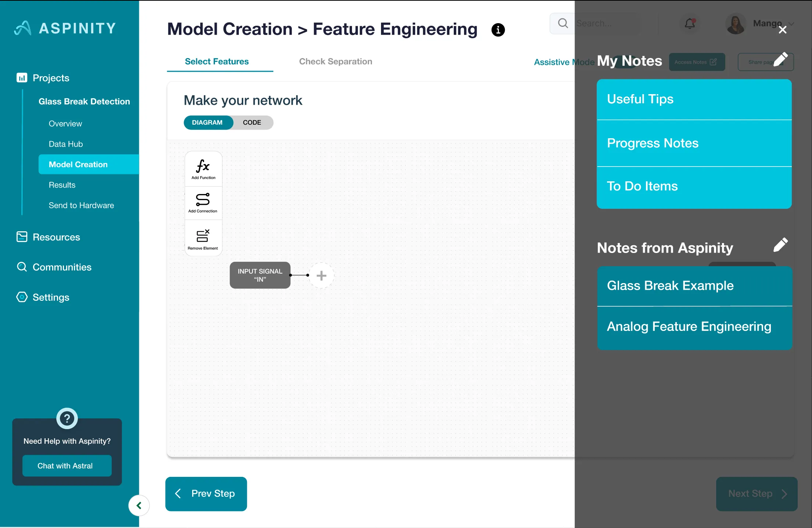Open the info icon beside Feature Engineering

pos(498,30)
